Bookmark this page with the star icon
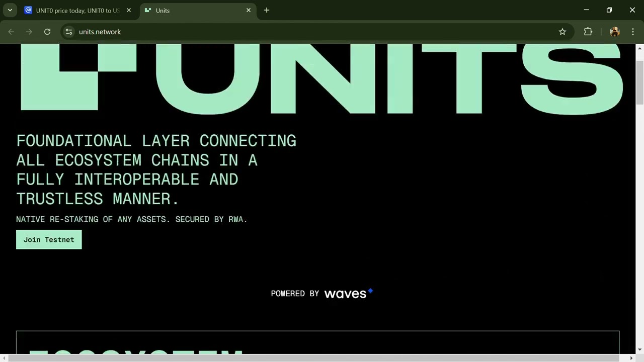The width and height of the screenshot is (644, 362). pos(562,32)
